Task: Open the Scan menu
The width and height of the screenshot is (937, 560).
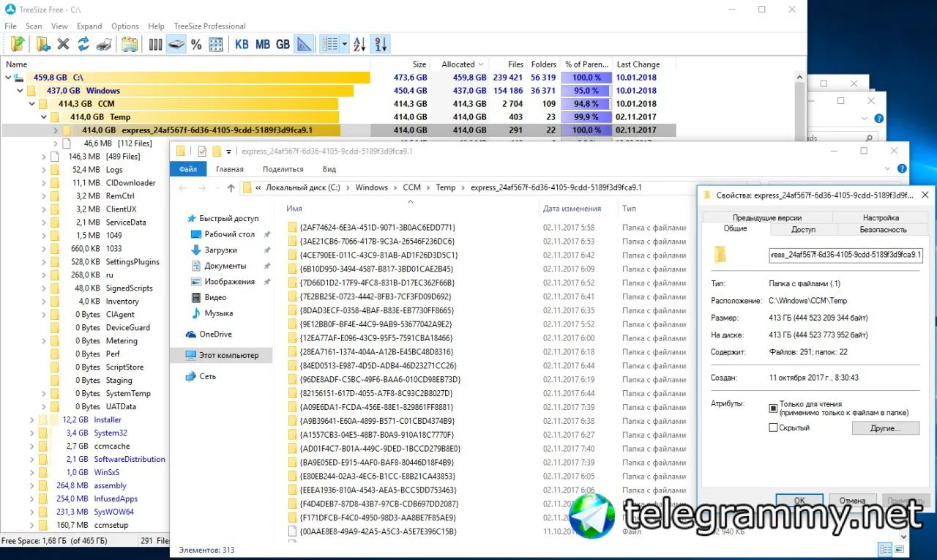Action: pyautogui.click(x=34, y=26)
